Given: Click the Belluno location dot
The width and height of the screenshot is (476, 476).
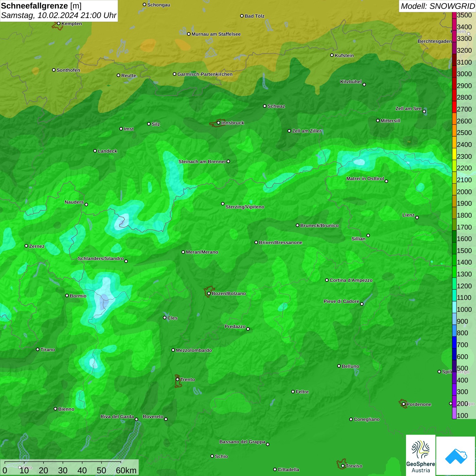Looking at the screenshot, I should pyautogui.click(x=339, y=366).
